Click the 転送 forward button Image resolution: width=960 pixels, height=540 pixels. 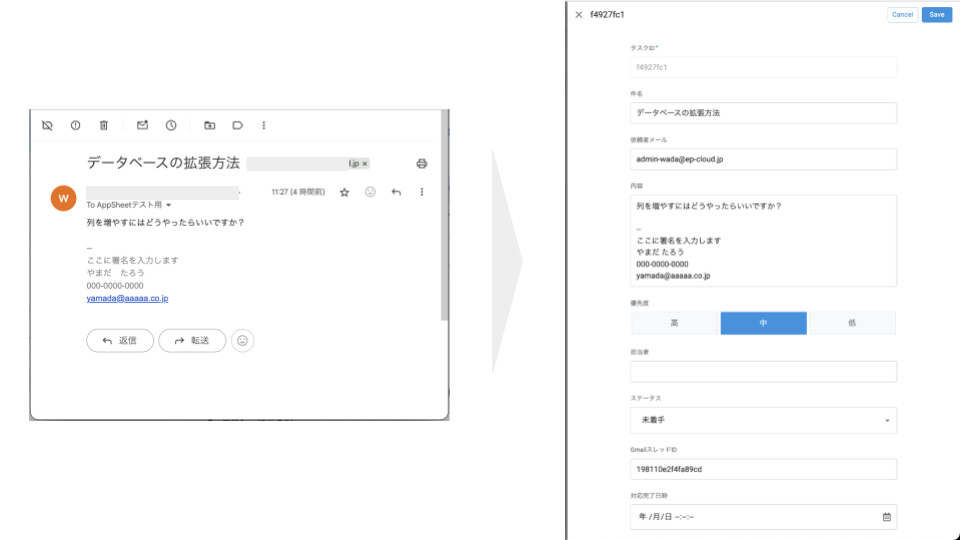(x=192, y=340)
